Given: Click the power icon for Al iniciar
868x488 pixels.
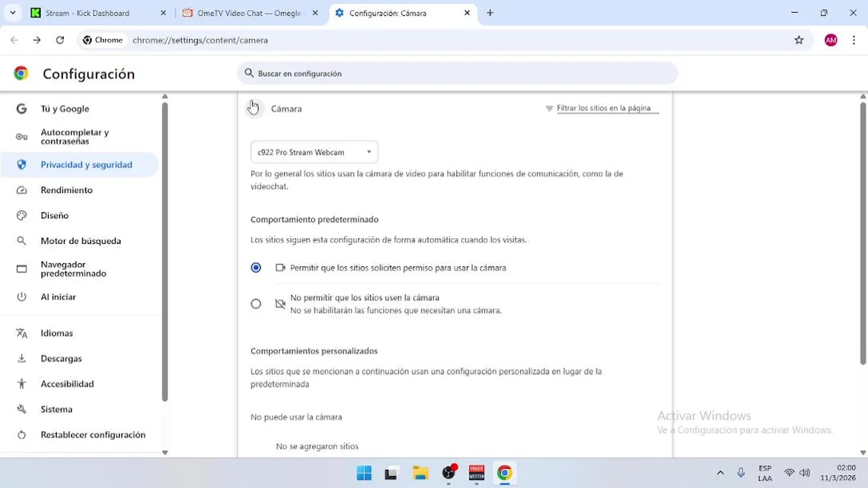Looking at the screenshot, I should pyautogui.click(x=22, y=297).
